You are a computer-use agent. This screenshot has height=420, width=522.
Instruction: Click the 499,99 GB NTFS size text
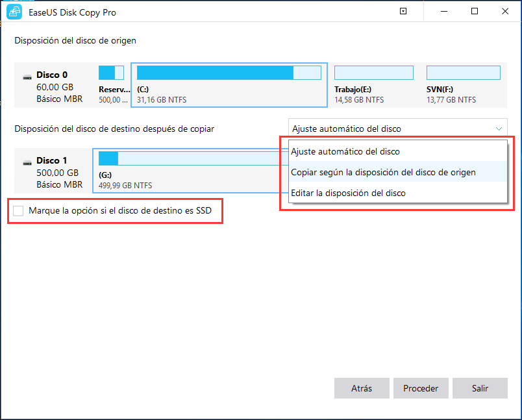[125, 186]
